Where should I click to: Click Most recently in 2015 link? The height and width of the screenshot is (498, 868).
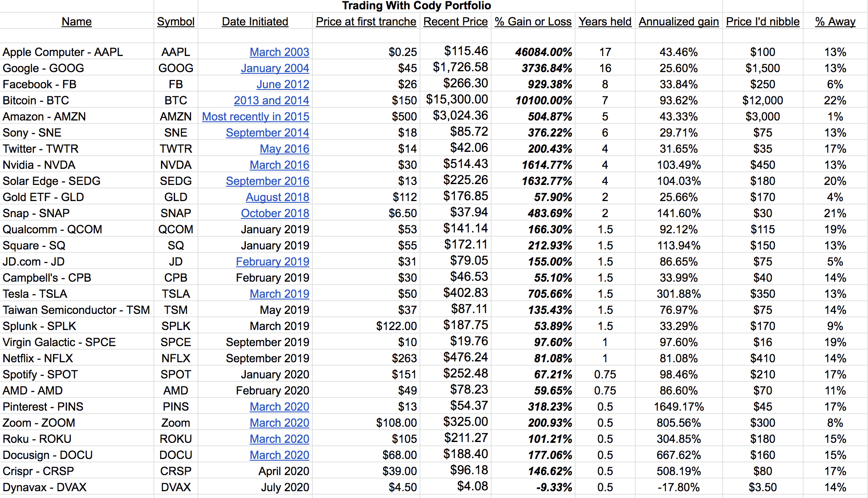point(256,117)
